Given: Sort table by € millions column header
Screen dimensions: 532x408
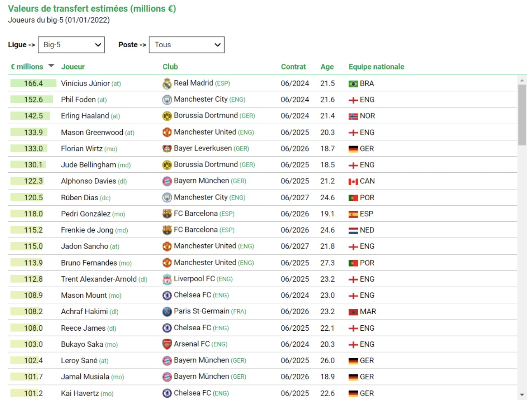Looking at the screenshot, I should click(x=27, y=67).
